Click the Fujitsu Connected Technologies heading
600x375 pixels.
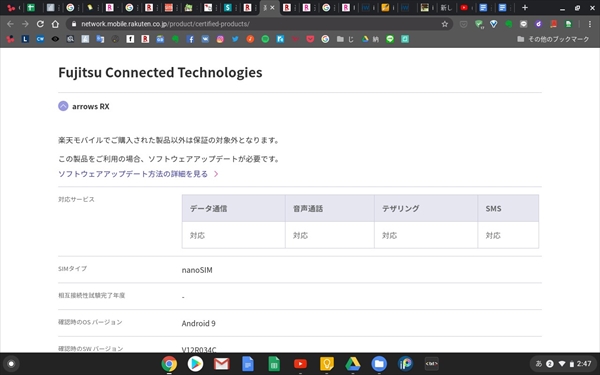pyautogui.click(x=160, y=72)
